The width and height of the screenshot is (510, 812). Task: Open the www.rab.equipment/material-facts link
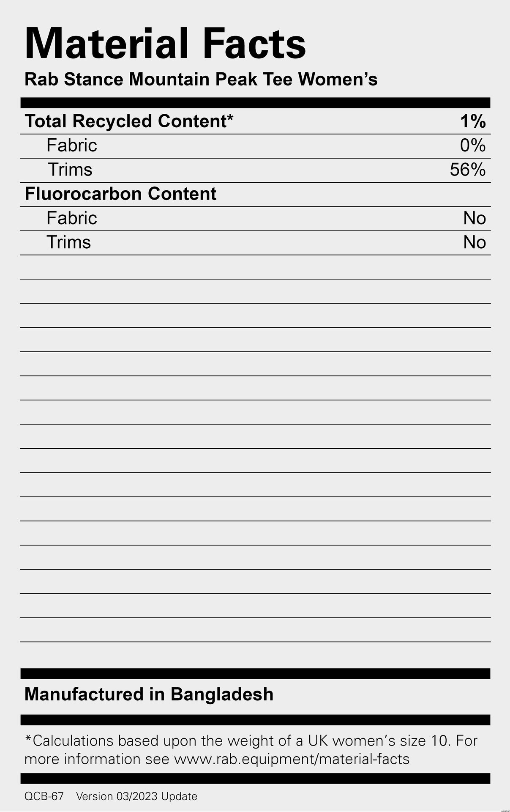coord(292,759)
